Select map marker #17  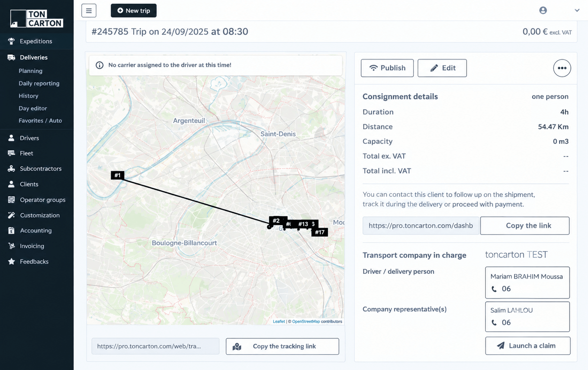(320, 232)
